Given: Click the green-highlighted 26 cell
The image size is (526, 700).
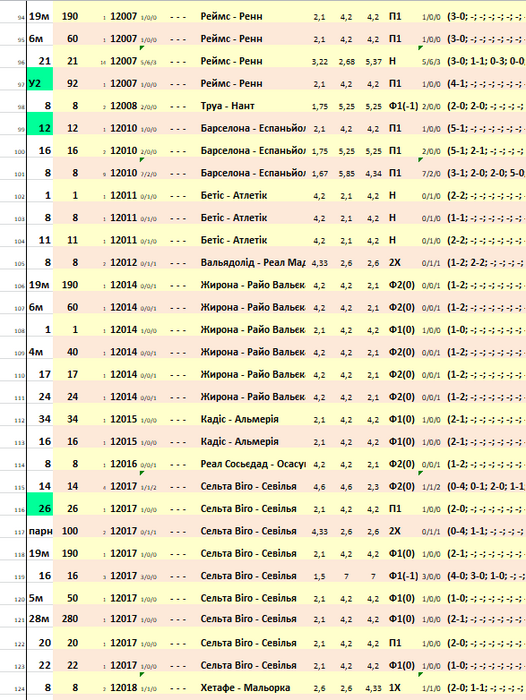Looking at the screenshot, I should (x=40, y=504).
